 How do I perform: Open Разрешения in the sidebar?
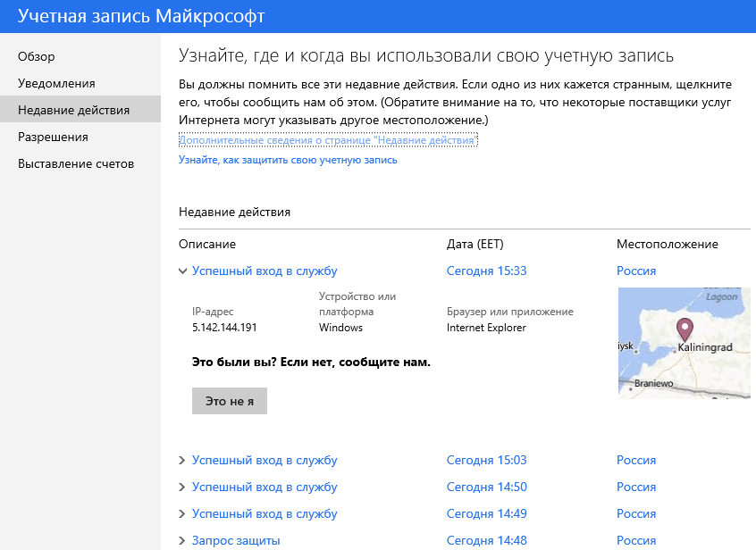click(53, 137)
